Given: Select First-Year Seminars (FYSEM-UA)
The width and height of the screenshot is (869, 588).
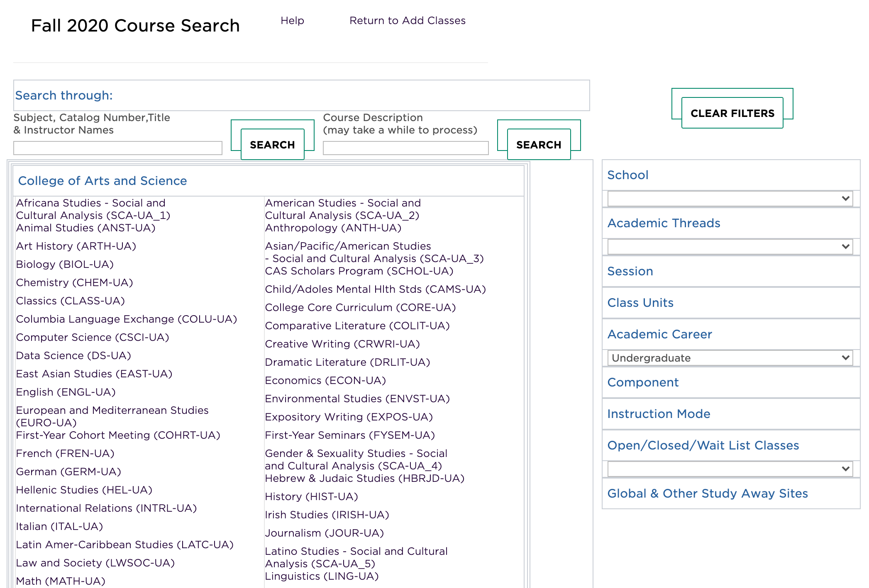Looking at the screenshot, I should (x=350, y=435).
